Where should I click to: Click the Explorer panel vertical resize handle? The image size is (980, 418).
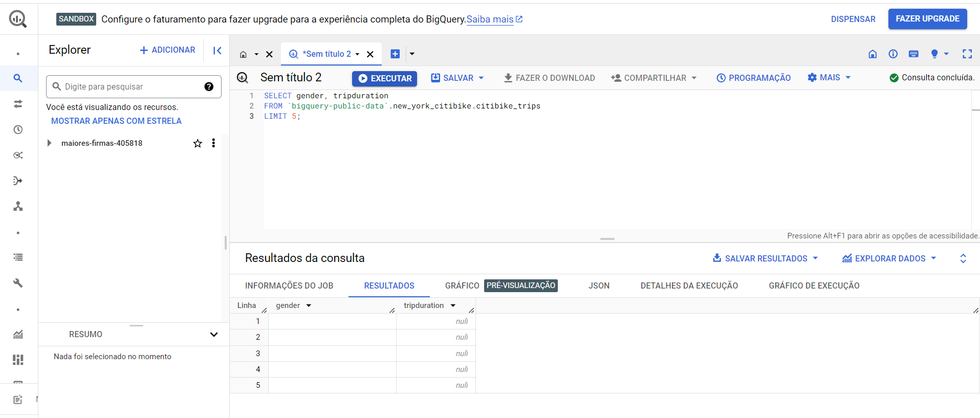(x=226, y=243)
